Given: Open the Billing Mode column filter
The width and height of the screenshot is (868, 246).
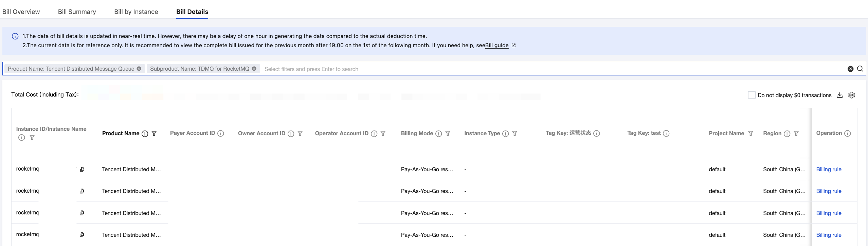Looking at the screenshot, I should point(448,134).
